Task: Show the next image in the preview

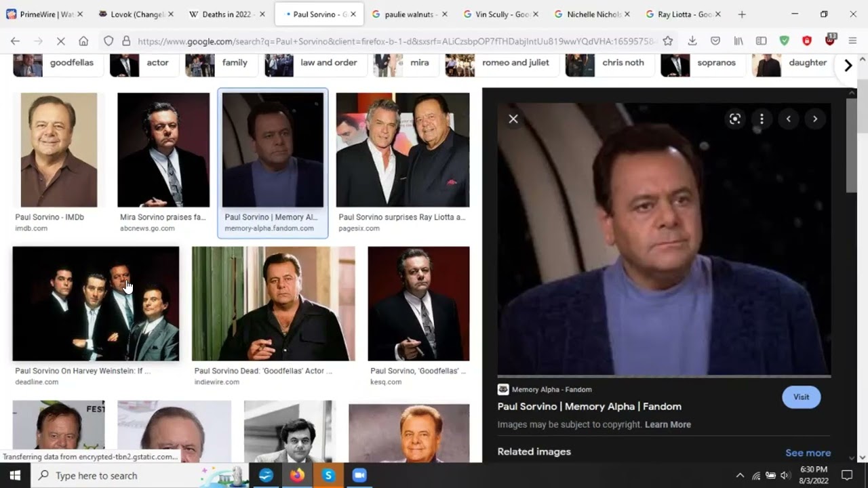Action: 815,119
